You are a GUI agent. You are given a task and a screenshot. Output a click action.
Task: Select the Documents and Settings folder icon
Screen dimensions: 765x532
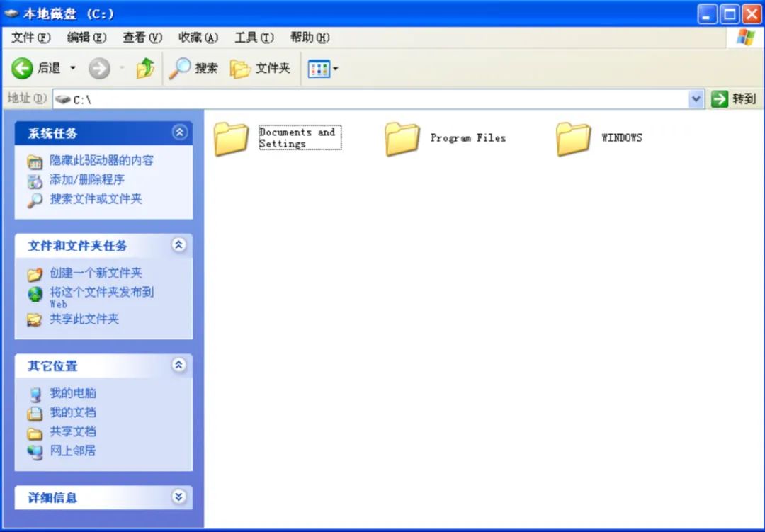pyautogui.click(x=231, y=139)
